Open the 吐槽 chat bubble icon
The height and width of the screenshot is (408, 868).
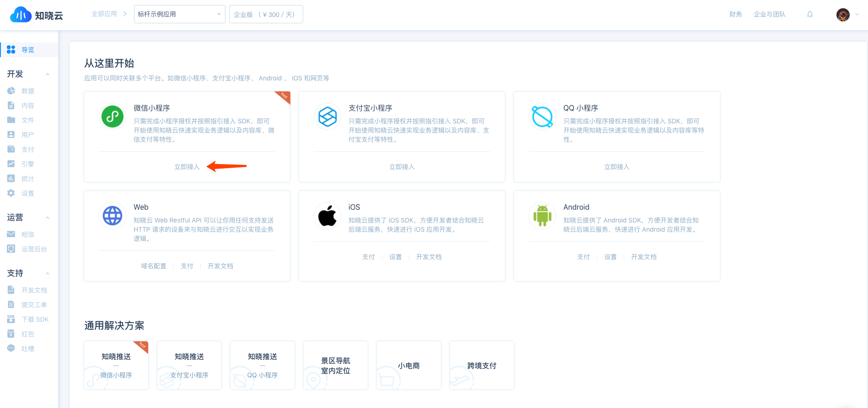pos(11,349)
